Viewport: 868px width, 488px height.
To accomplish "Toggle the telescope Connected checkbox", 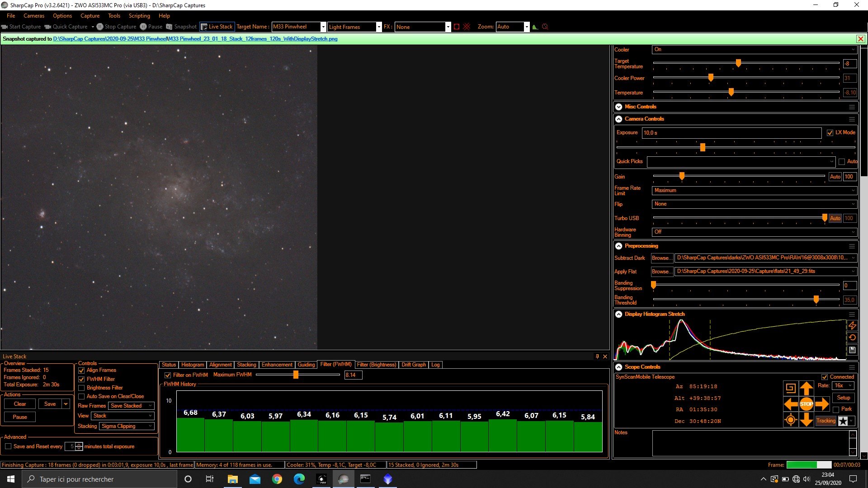I will 825,377.
